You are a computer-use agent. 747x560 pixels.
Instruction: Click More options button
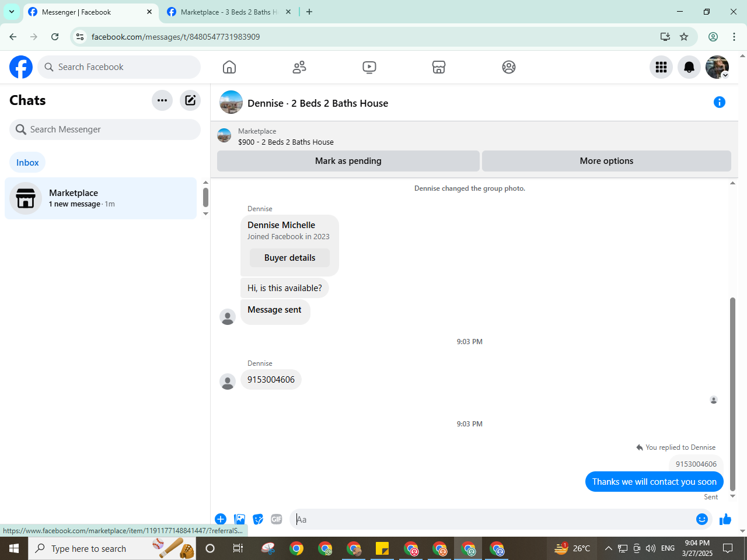tap(606, 161)
